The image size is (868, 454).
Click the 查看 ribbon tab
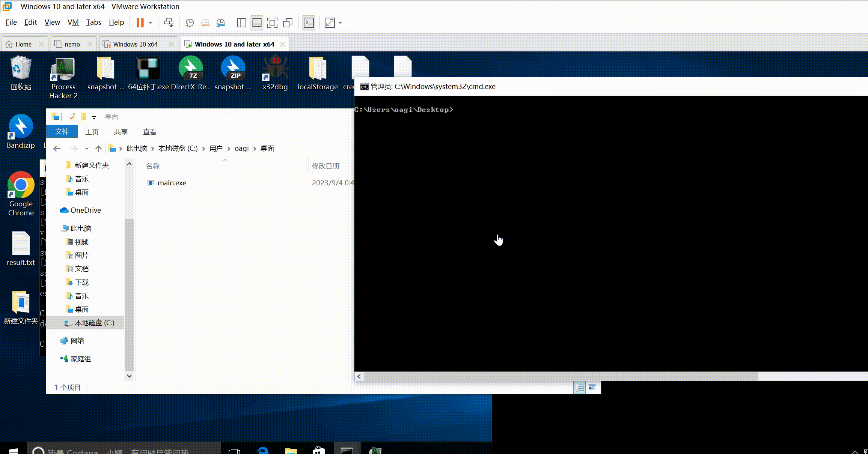click(x=149, y=132)
